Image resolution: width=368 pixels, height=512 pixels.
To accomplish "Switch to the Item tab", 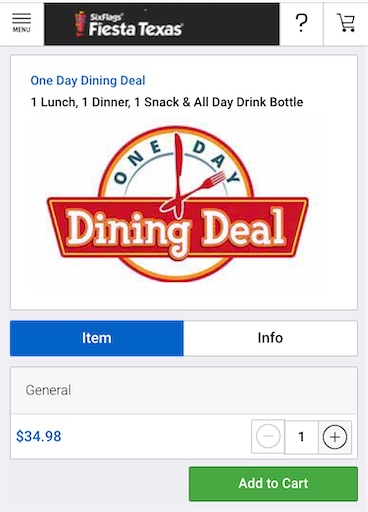I will 97,338.
